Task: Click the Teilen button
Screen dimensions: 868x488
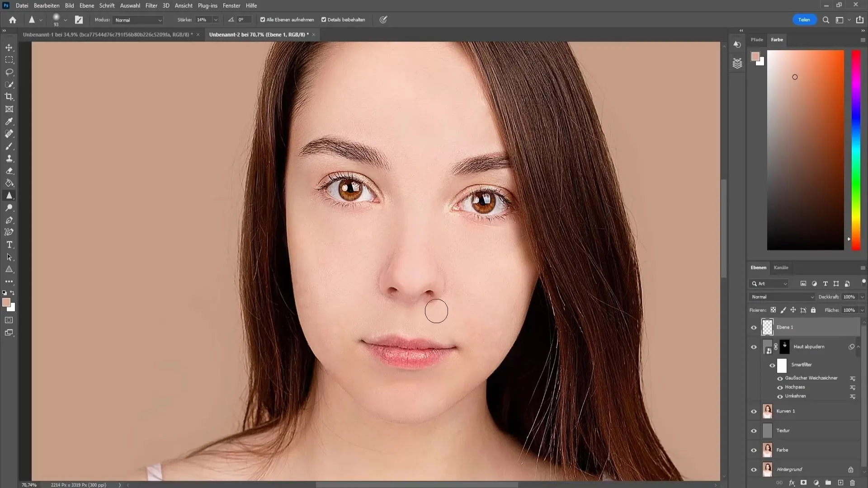Action: pos(804,20)
